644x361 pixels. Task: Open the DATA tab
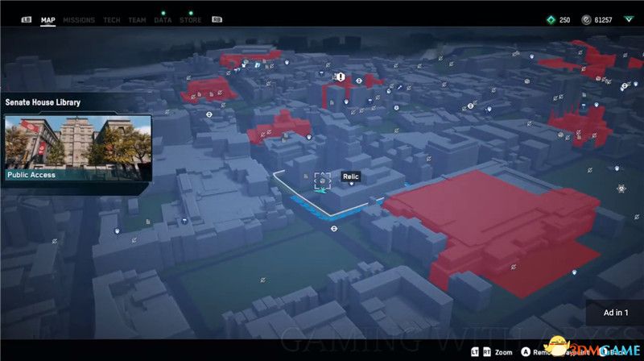(x=163, y=19)
